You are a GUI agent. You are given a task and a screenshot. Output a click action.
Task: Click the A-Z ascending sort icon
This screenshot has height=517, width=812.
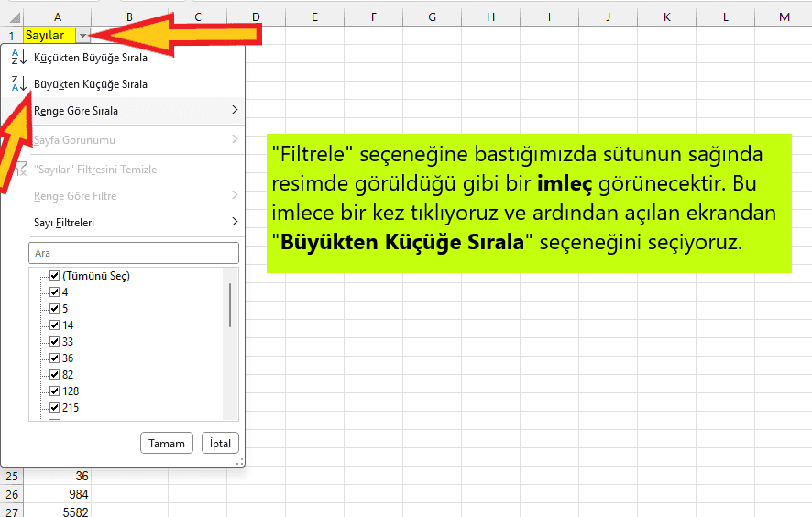click(x=19, y=58)
